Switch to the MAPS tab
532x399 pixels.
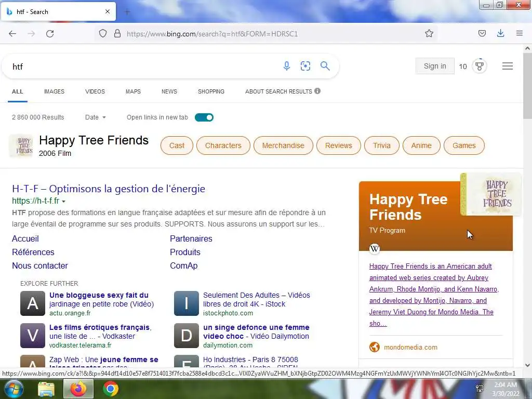tap(133, 91)
